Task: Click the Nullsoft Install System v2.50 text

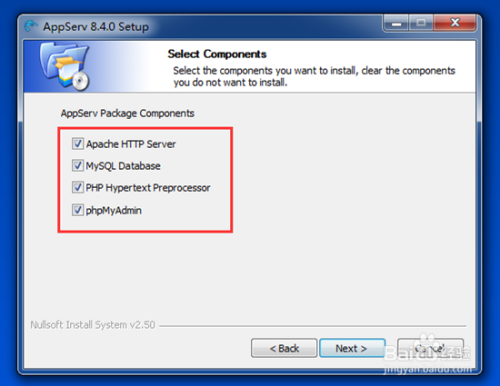Action: click(93, 325)
